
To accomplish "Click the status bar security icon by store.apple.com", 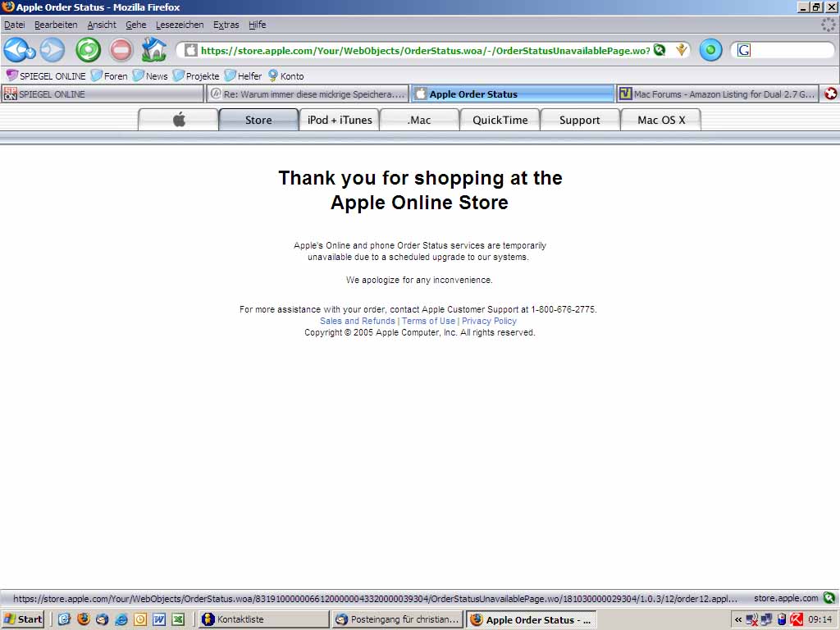I will pos(829,598).
